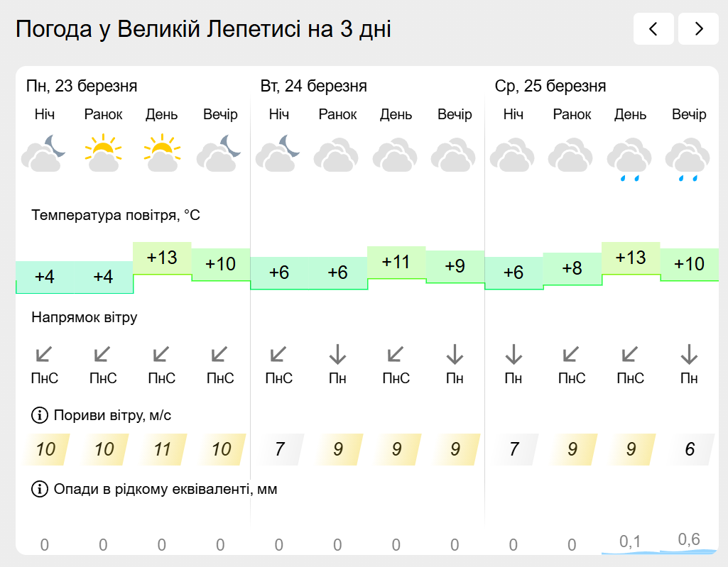Click Monday daytime gust value 11
Screen dimensions: 728x567
point(162,449)
